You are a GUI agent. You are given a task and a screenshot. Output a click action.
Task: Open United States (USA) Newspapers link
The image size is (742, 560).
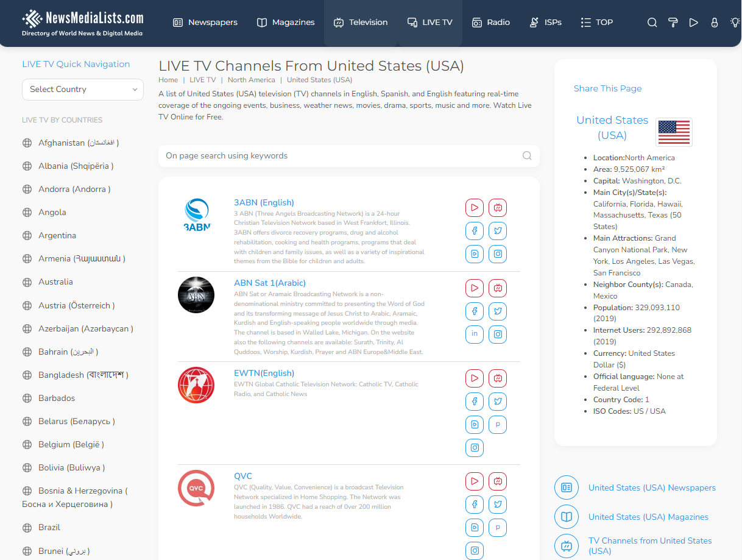pyautogui.click(x=652, y=487)
